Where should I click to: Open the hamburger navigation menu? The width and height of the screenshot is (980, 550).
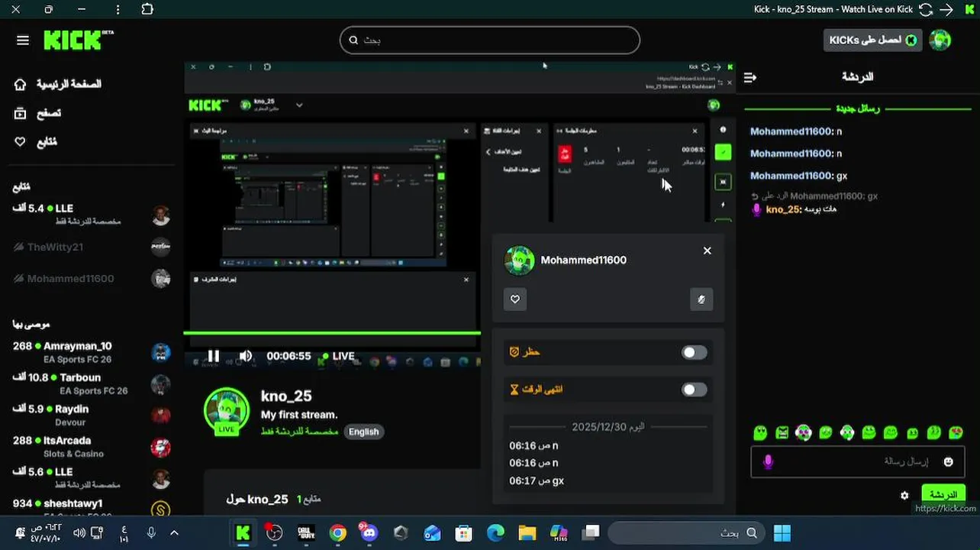tap(23, 40)
